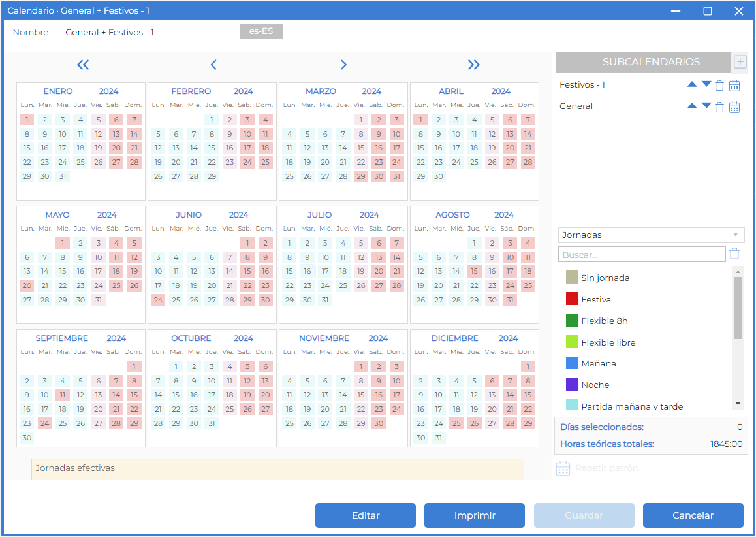Move Festivos - 1 subcalendar down
Viewport: 756px width, 537px height.
pos(706,84)
